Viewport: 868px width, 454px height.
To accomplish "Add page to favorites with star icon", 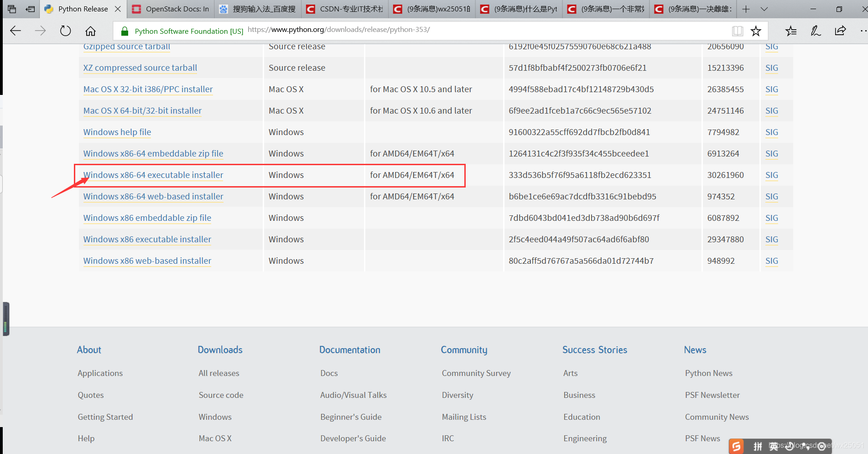I will 756,31.
